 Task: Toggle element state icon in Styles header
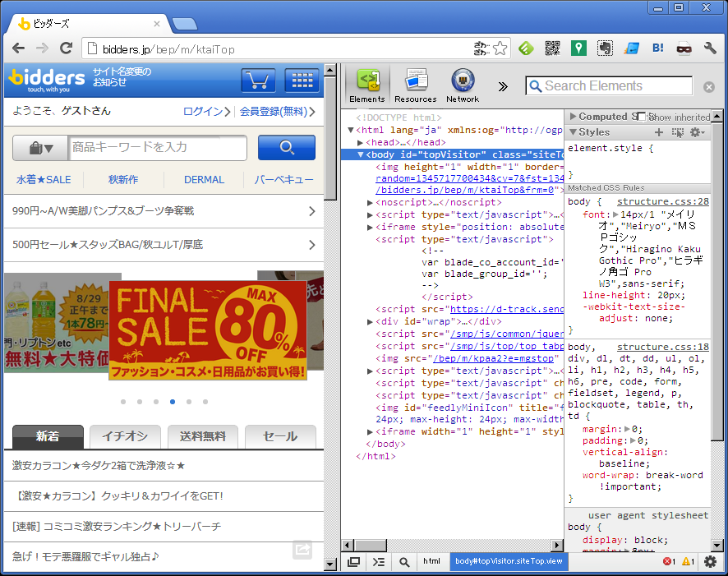pos(678,133)
